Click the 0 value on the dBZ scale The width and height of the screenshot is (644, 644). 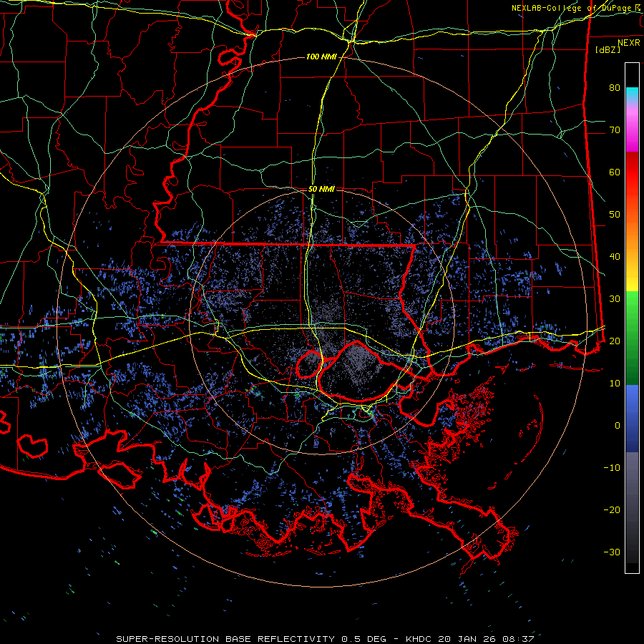click(x=618, y=426)
